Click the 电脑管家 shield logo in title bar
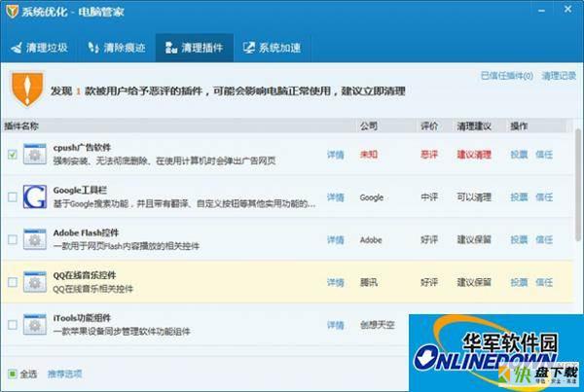 tap(12, 11)
